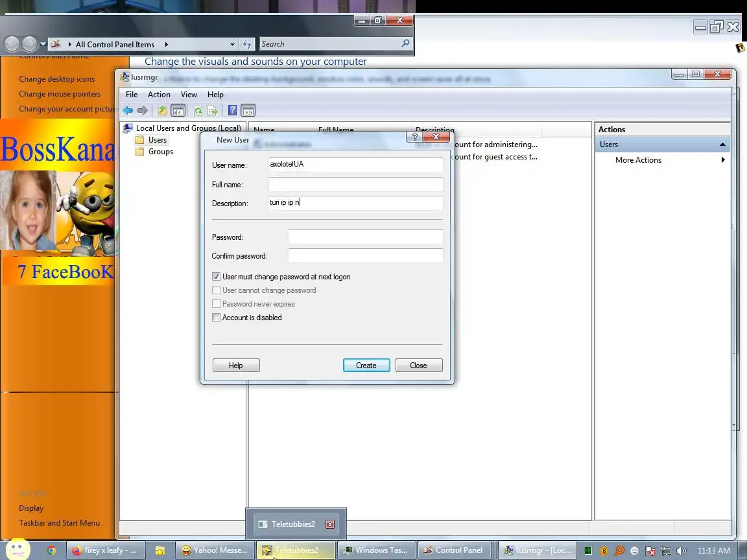Click the red flag action center tray icon
747x560 pixels.
pyautogui.click(x=650, y=551)
